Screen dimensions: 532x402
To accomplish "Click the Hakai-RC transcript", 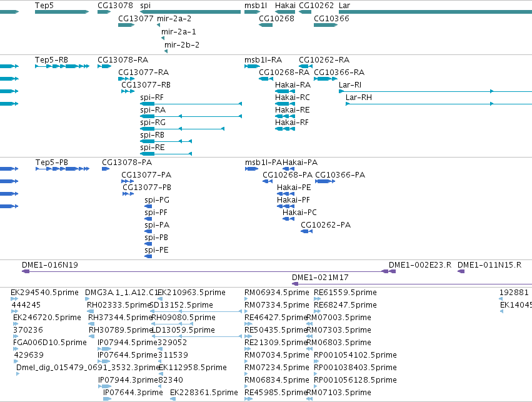I will coord(285,104).
